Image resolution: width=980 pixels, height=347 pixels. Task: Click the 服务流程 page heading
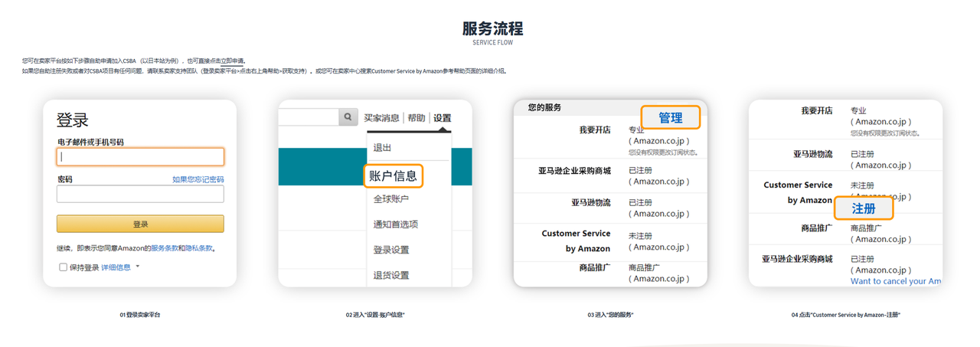493,28
